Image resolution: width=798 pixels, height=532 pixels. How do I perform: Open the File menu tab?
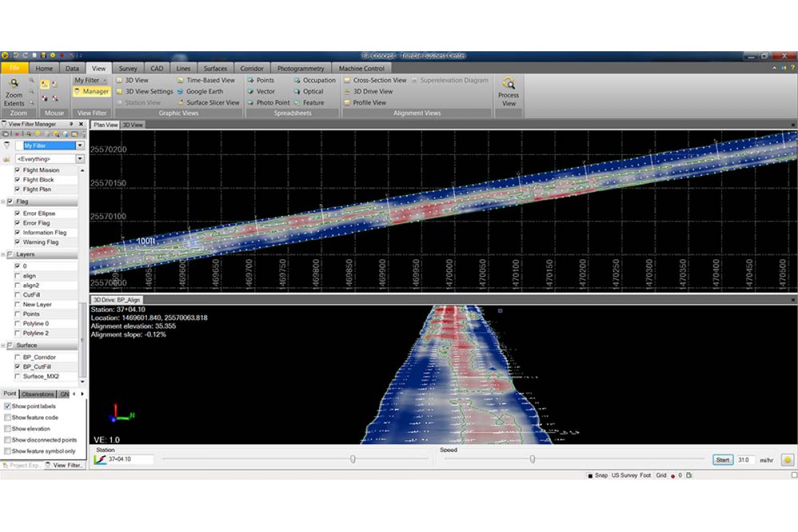(15, 68)
